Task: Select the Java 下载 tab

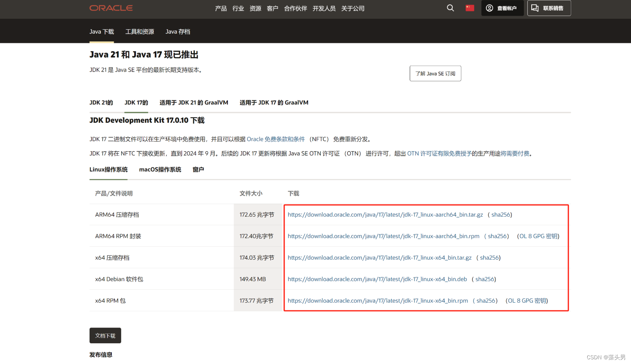Action: (x=102, y=32)
